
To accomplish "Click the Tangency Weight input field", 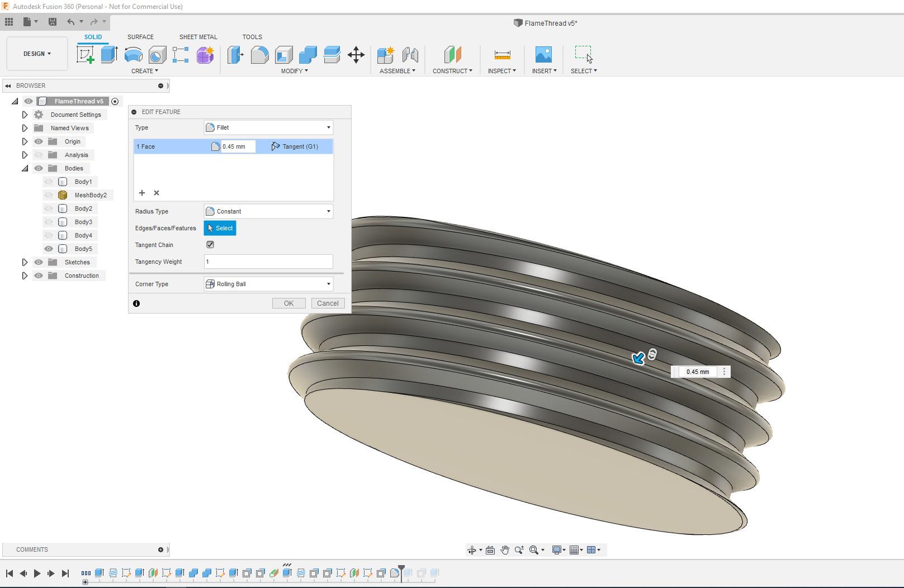I will (x=268, y=262).
